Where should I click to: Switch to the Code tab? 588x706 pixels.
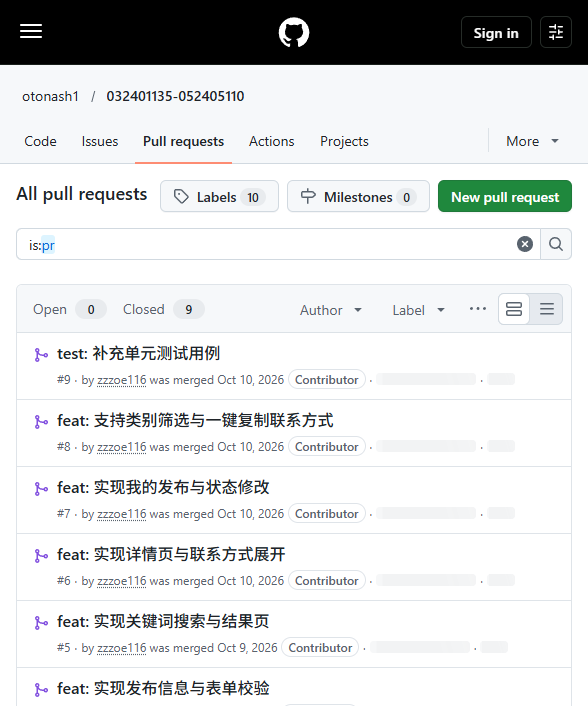[x=41, y=141]
